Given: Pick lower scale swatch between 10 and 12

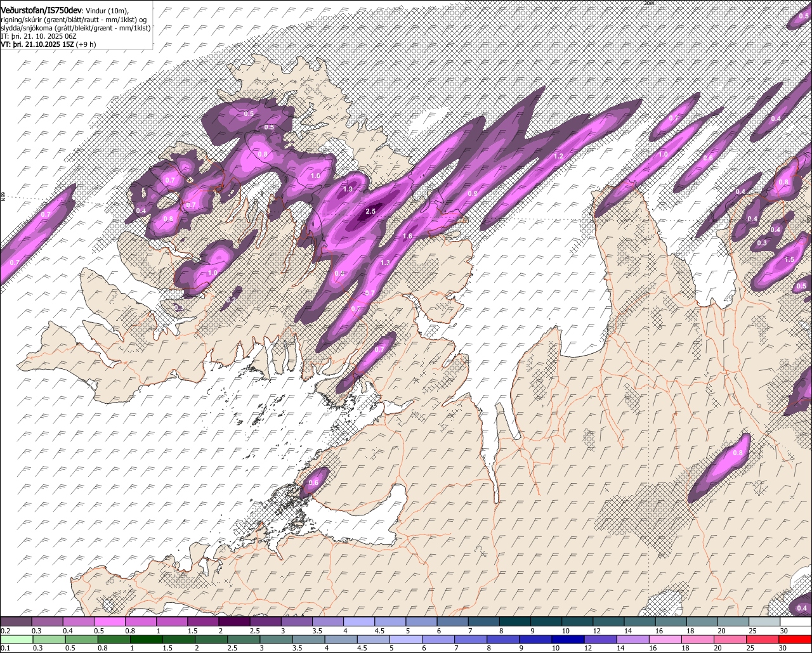Looking at the screenshot, I should 569,639.
